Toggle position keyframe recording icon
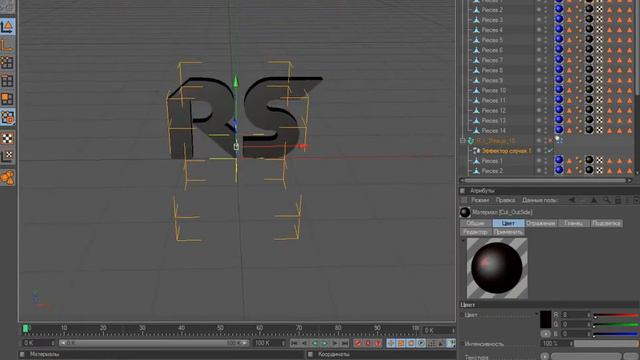640x360 pixels. (391, 343)
